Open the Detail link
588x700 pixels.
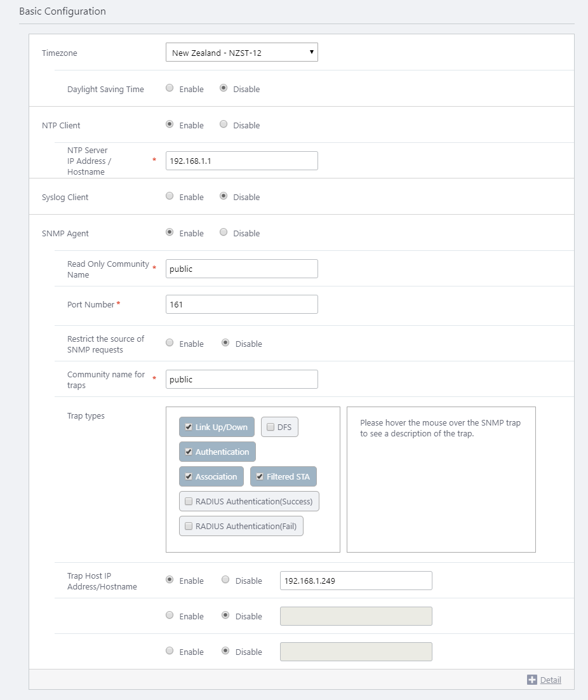tap(551, 680)
